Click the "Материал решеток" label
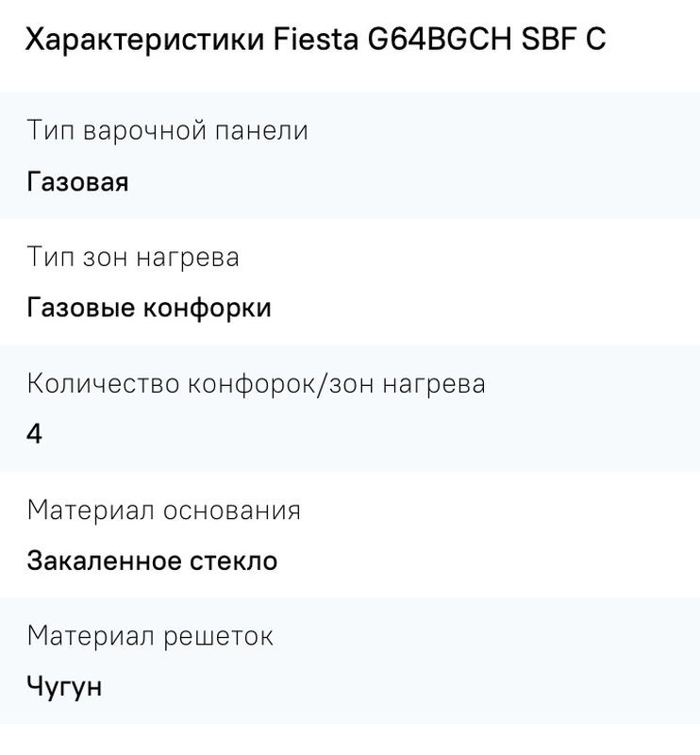The height and width of the screenshot is (755, 700). [x=150, y=636]
